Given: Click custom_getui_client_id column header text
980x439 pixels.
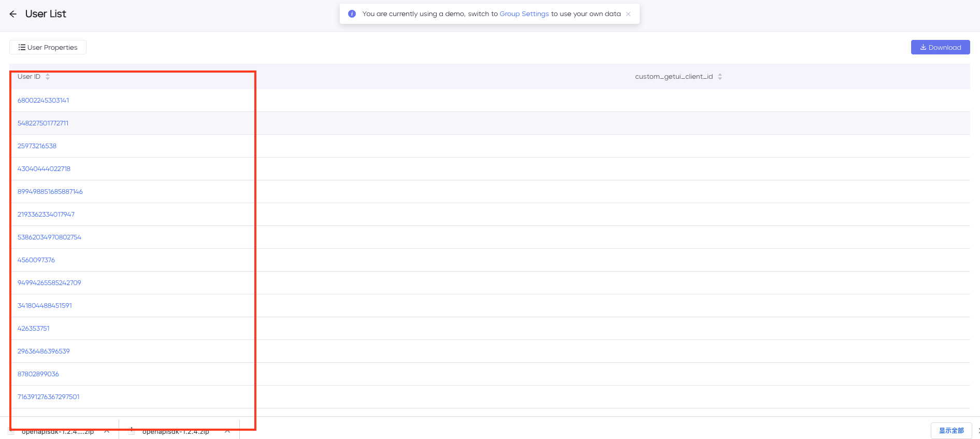Looking at the screenshot, I should pyautogui.click(x=674, y=77).
